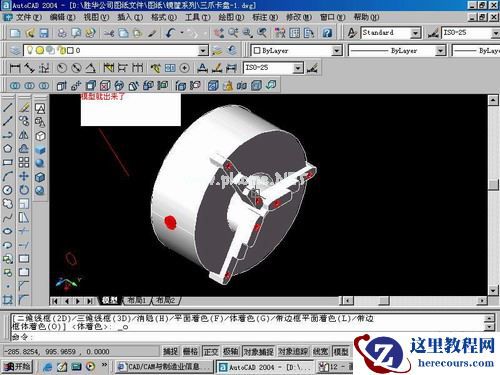Toggle 栅格 grid display in status bar
500x375 pixels.
(x=191, y=351)
